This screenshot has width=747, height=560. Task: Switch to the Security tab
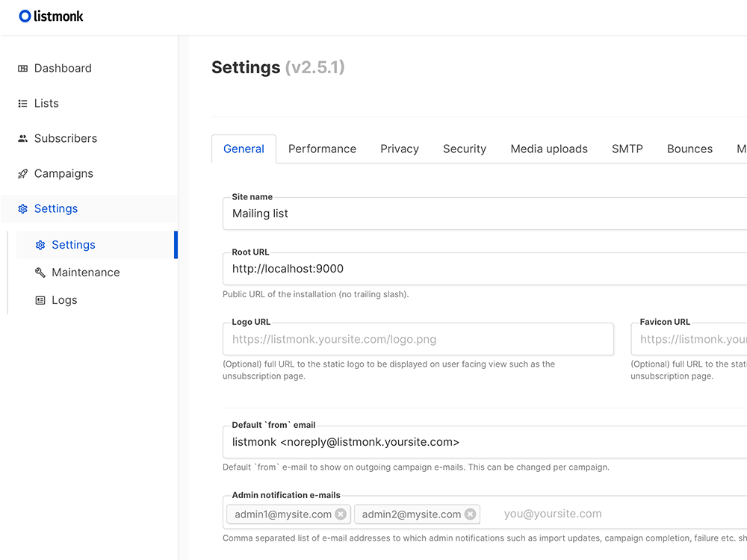(465, 149)
